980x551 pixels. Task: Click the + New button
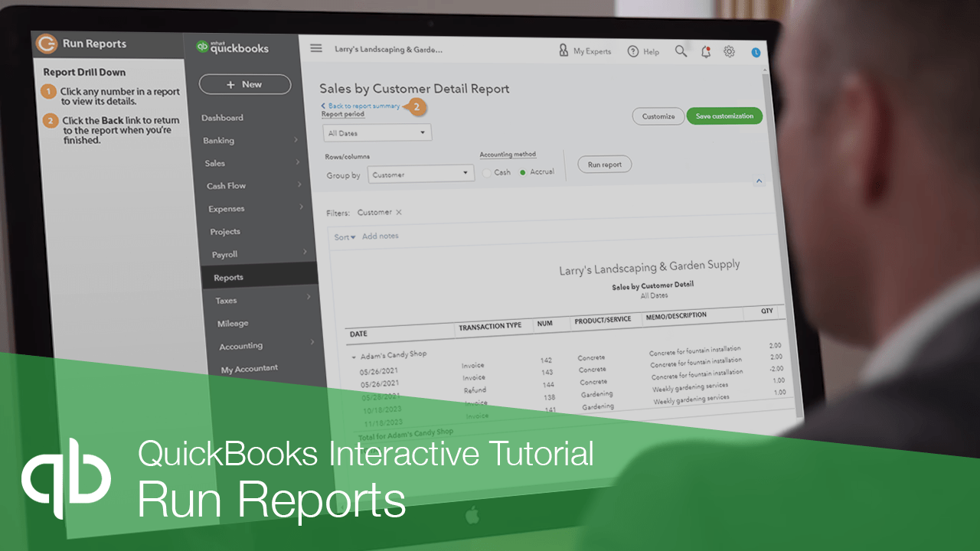244,84
